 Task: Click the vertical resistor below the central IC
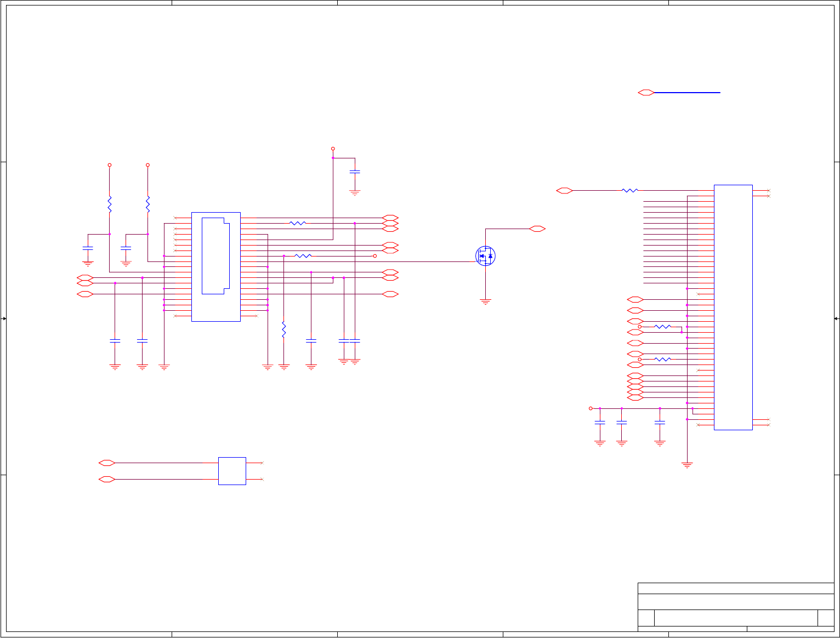(284, 329)
